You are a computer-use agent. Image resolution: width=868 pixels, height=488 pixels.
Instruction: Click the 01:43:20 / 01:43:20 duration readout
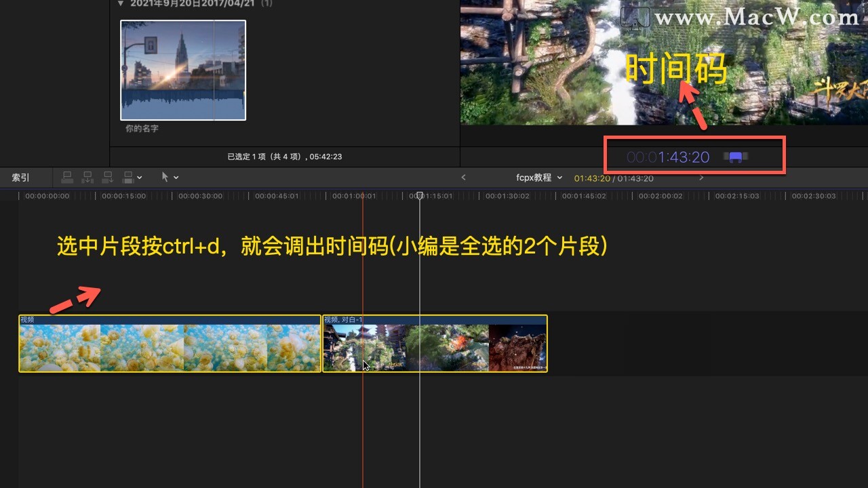(614, 178)
